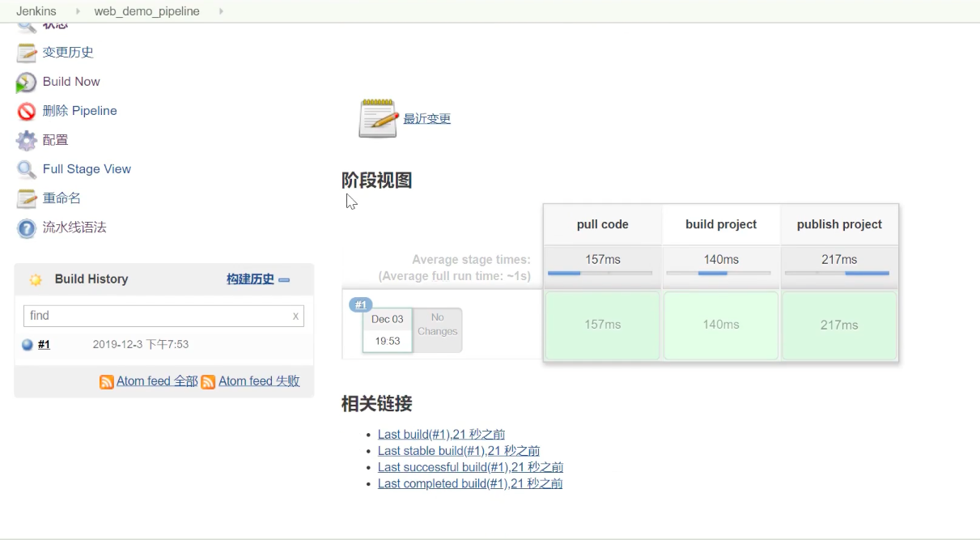Select the pull code stage header
The image size is (980, 540).
tap(603, 225)
